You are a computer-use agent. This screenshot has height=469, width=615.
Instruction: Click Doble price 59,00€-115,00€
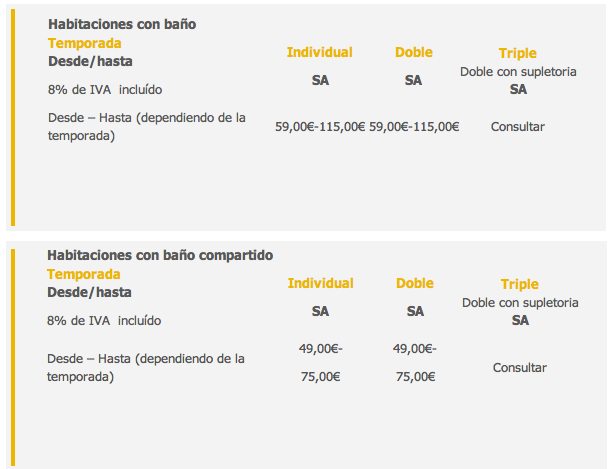point(414,127)
